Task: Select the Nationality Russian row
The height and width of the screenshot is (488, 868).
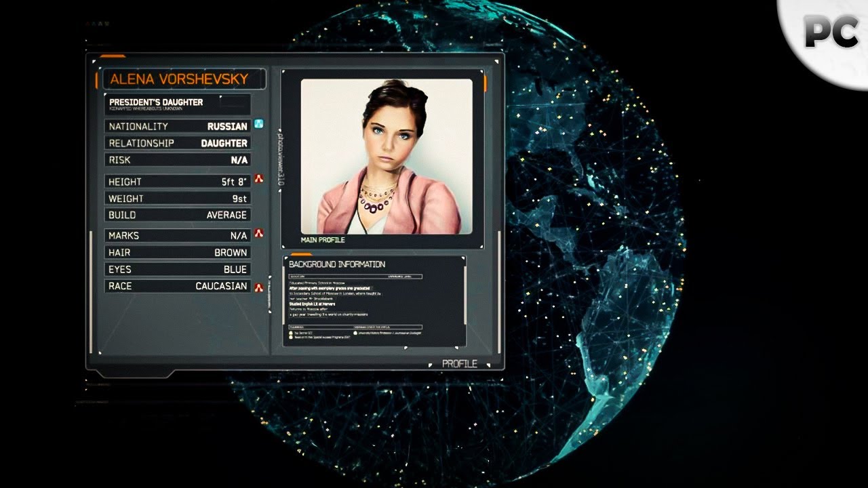Action: [x=178, y=126]
